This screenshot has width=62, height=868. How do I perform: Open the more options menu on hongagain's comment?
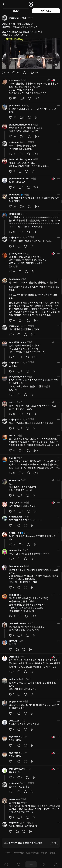pyautogui.click(x=58, y=279)
